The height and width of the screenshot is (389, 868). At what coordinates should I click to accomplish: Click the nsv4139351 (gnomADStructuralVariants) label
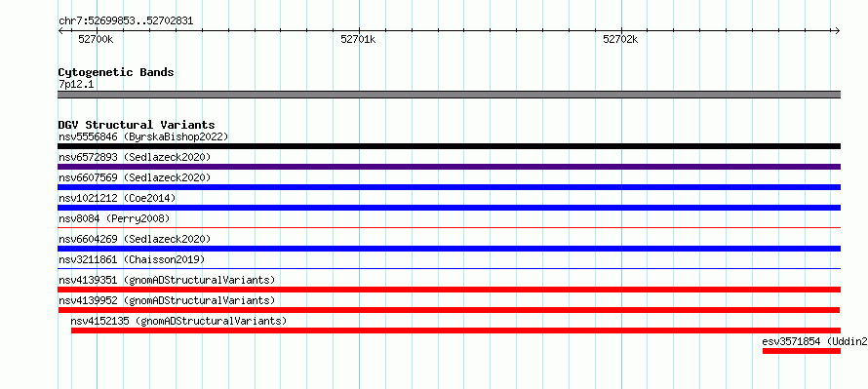coord(167,280)
